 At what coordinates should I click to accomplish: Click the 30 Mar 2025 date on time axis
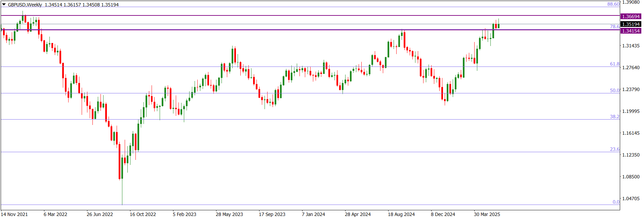tap(487, 214)
